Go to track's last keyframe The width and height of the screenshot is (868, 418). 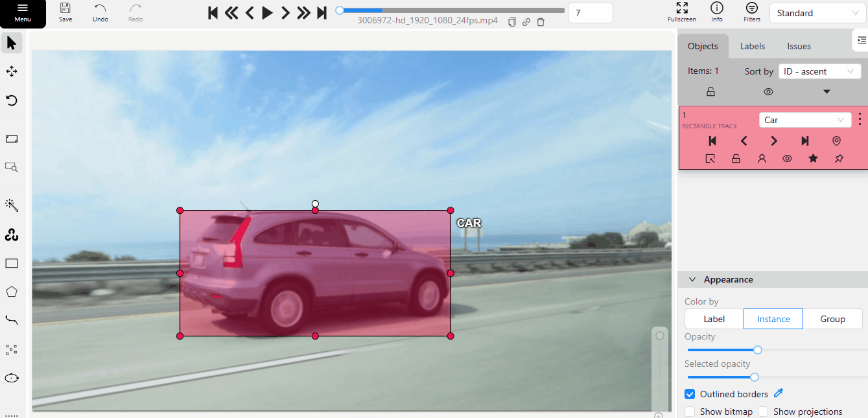click(805, 141)
